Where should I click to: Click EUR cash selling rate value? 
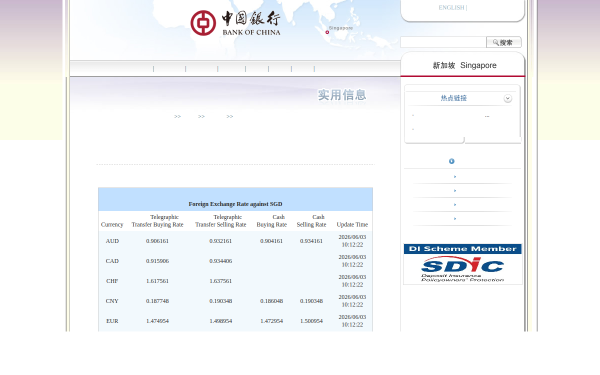[x=311, y=321]
